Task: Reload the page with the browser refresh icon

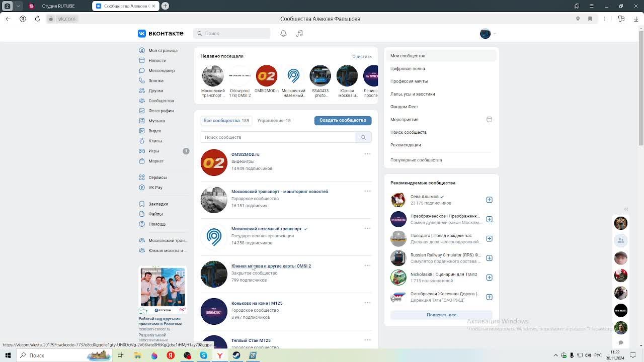Action: pos(37,19)
